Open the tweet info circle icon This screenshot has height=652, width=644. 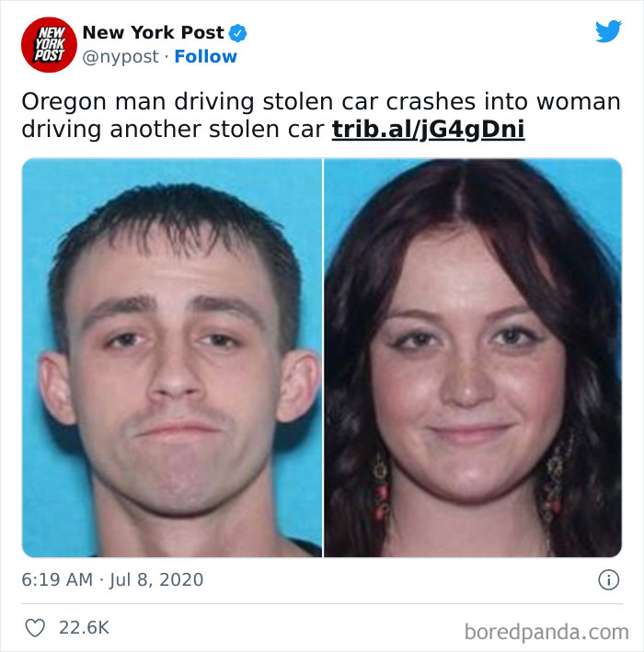point(609,579)
